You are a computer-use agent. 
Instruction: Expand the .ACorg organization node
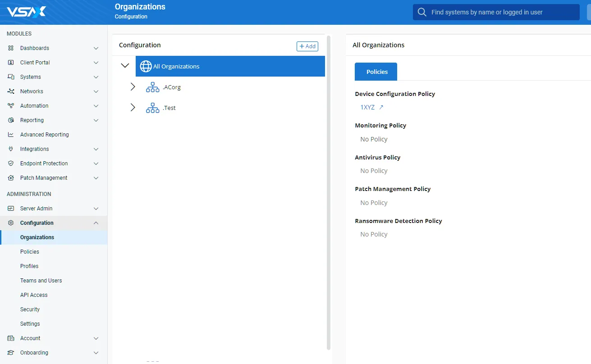133,87
